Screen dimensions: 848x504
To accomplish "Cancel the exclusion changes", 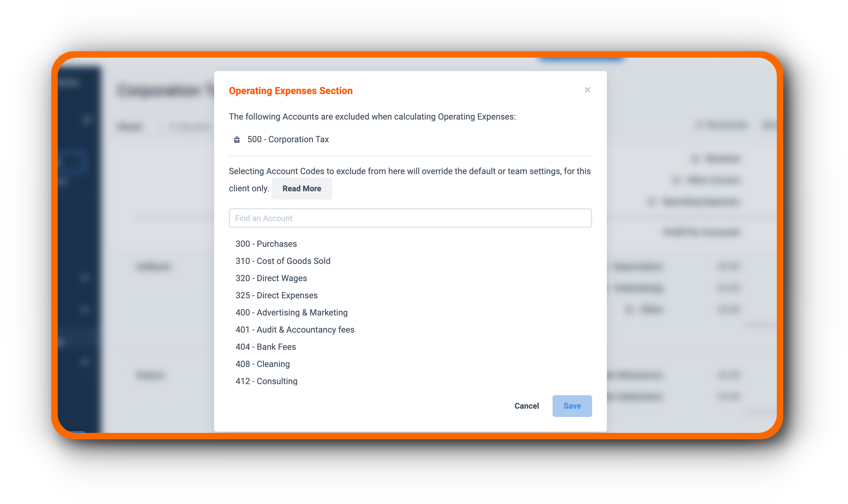I will pos(526,406).
